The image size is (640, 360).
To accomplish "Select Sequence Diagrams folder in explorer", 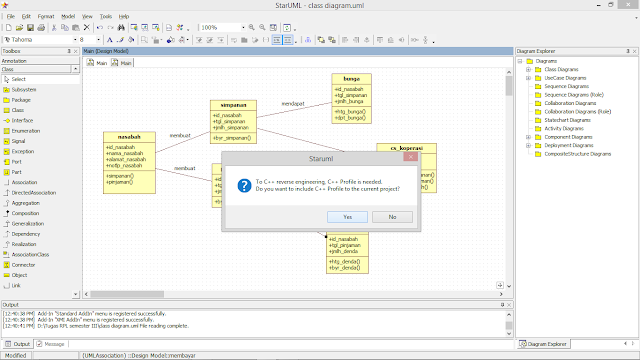I will point(567,86).
